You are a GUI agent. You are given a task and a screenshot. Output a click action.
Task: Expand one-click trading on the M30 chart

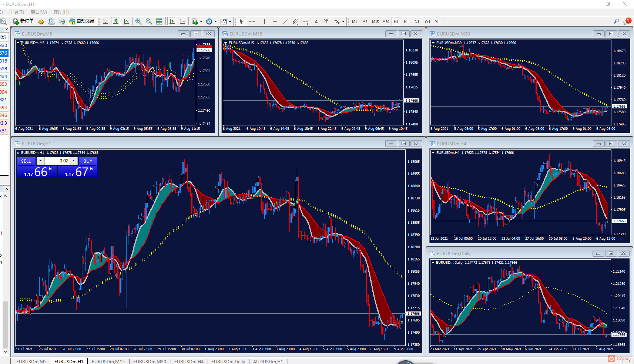click(x=433, y=43)
